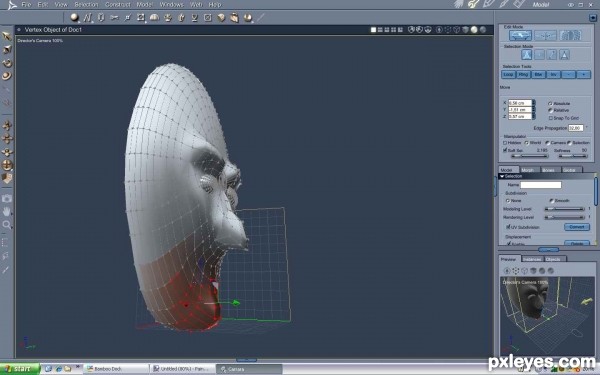Open the Model menu
600x375 pixels.
pyautogui.click(x=144, y=5)
